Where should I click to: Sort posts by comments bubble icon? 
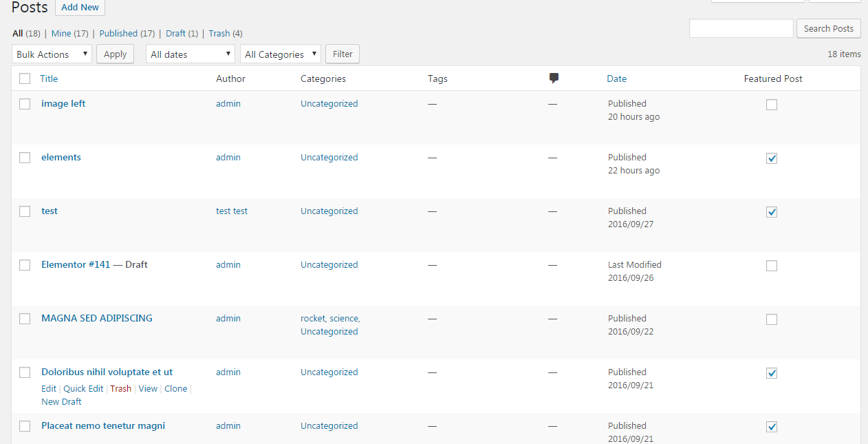pos(554,78)
